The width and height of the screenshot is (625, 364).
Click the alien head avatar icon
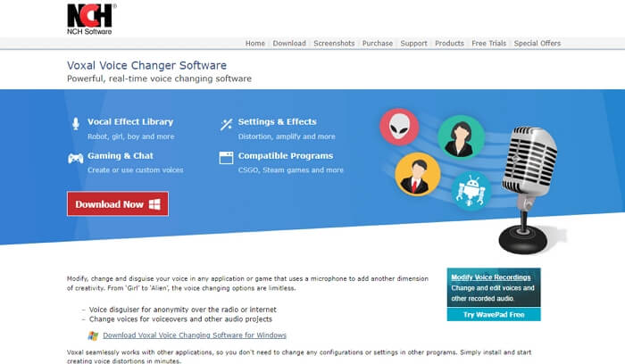click(399, 127)
